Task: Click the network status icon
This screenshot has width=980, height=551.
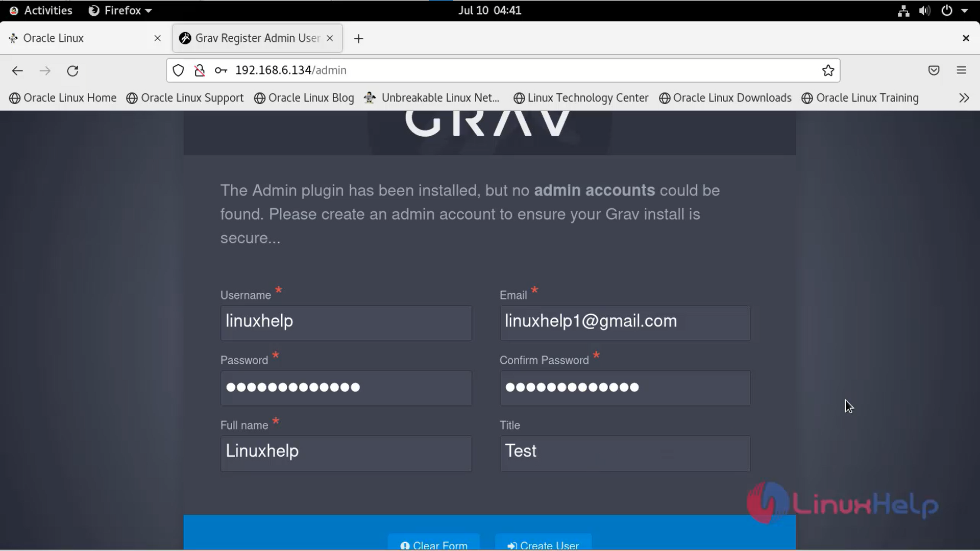Action: [x=903, y=11]
